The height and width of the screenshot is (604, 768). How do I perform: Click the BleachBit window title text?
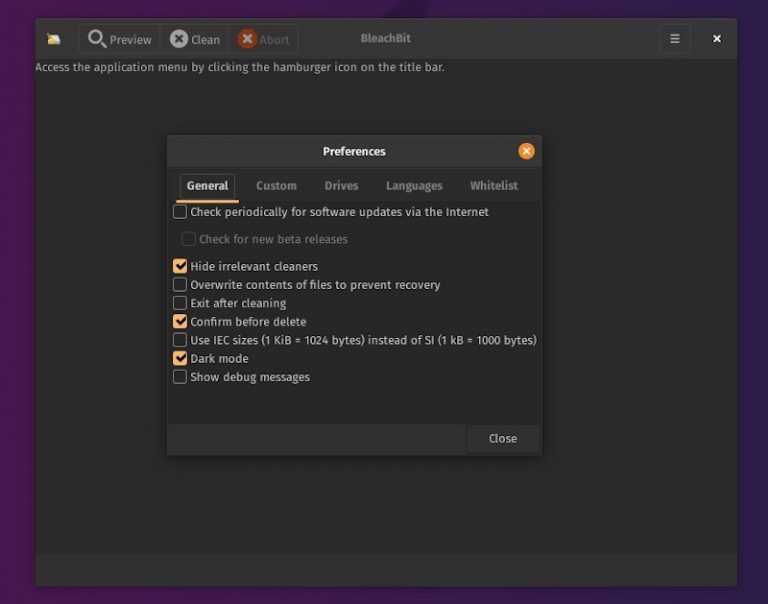coord(385,38)
